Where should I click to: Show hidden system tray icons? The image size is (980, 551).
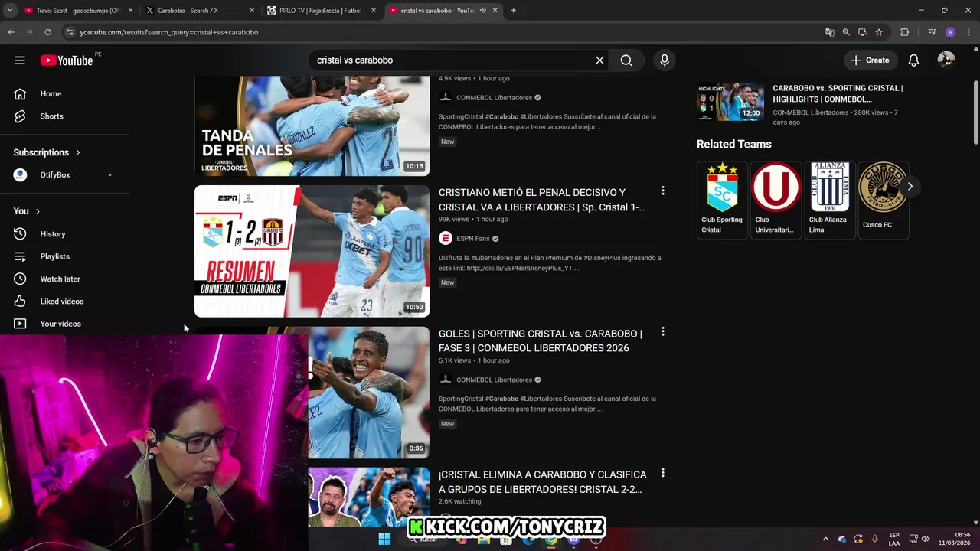(x=825, y=539)
